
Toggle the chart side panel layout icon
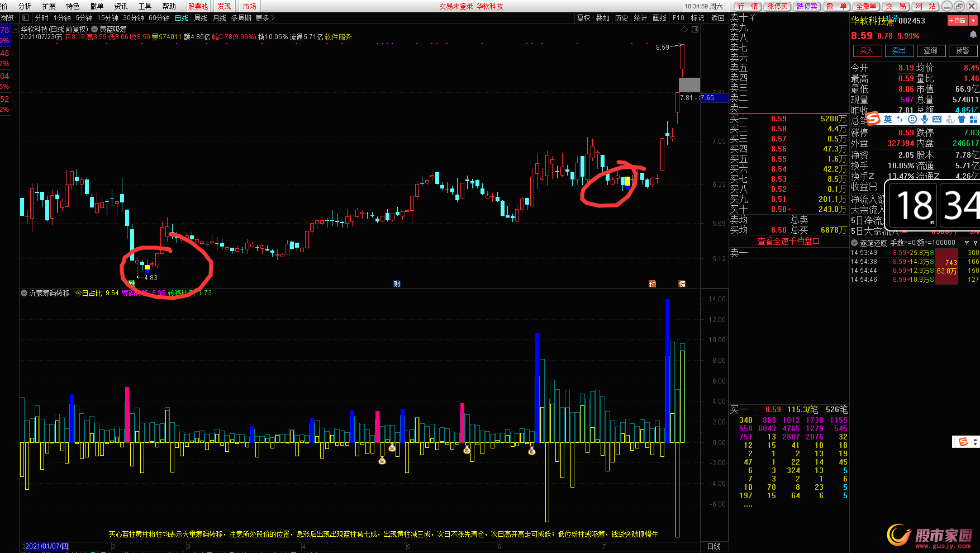[695, 29]
